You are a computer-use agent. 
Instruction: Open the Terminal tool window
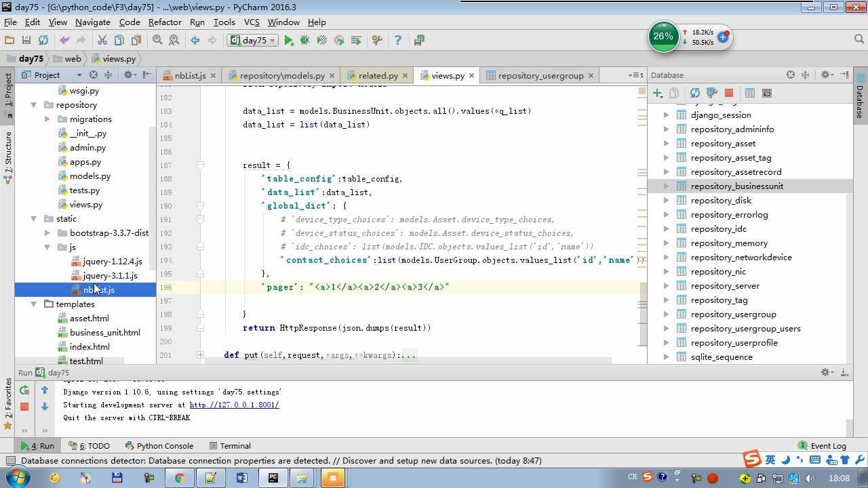coord(230,446)
